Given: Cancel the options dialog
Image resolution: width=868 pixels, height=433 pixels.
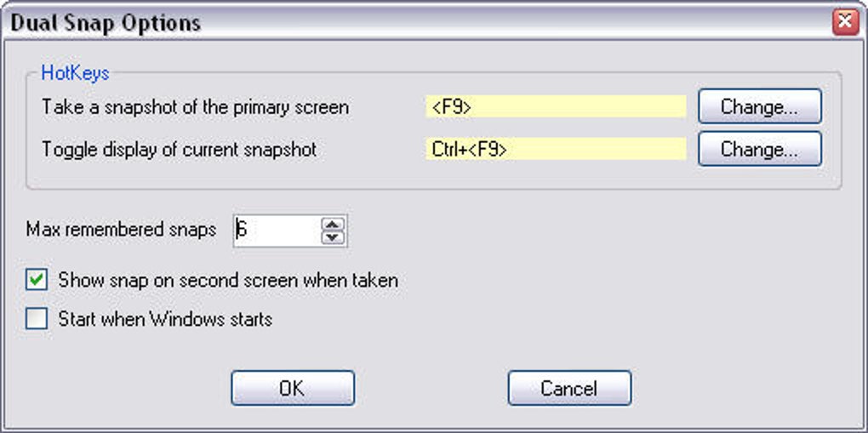Looking at the screenshot, I should [x=569, y=388].
